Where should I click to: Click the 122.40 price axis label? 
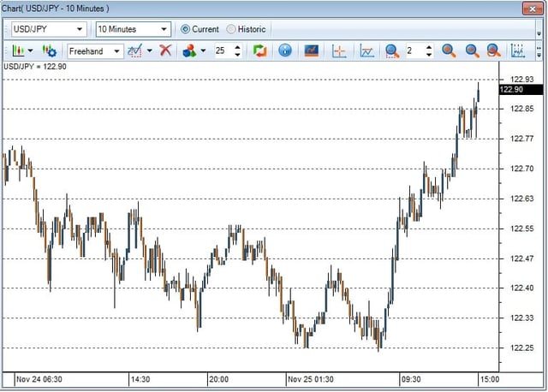(x=522, y=288)
